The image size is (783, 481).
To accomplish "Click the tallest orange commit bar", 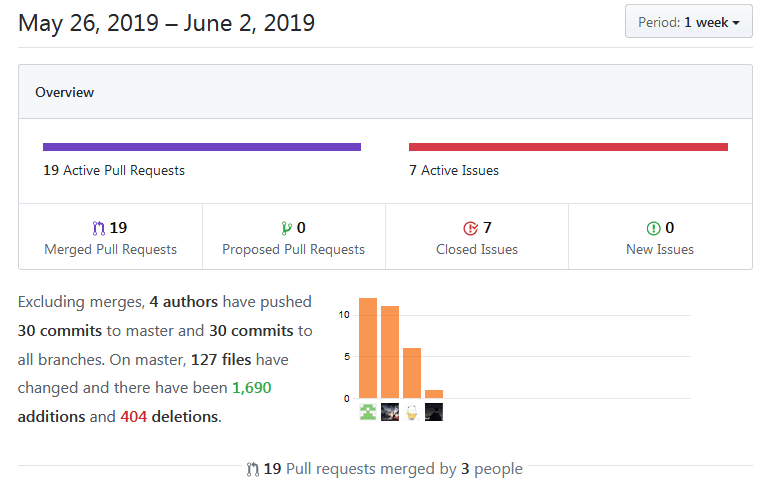I will (368, 347).
